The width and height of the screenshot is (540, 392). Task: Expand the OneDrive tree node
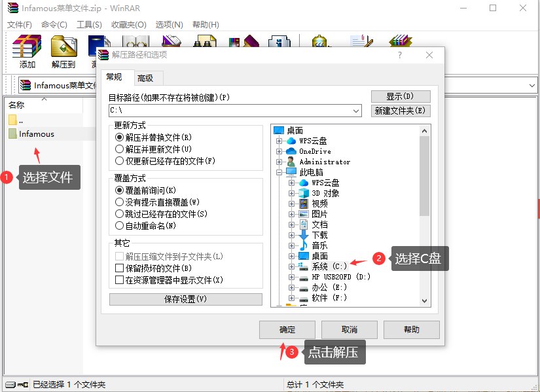point(279,151)
